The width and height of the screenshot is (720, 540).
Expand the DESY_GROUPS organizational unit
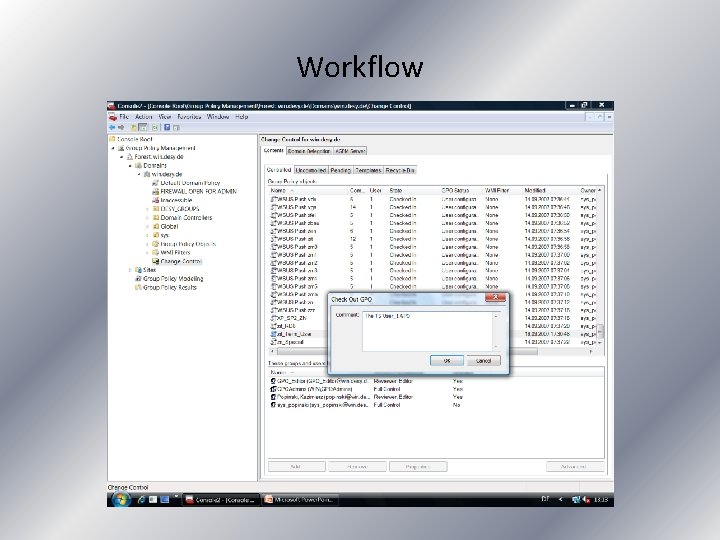147,209
